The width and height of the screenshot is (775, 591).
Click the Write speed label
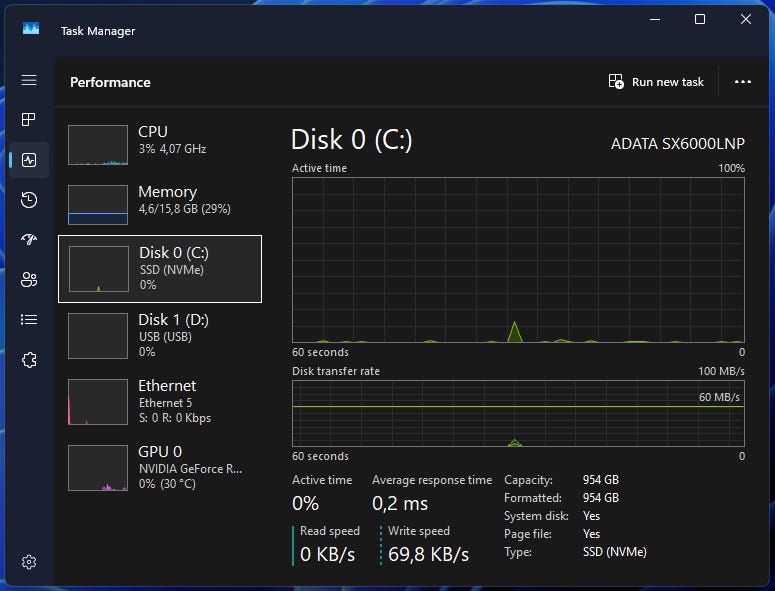click(419, 531)
